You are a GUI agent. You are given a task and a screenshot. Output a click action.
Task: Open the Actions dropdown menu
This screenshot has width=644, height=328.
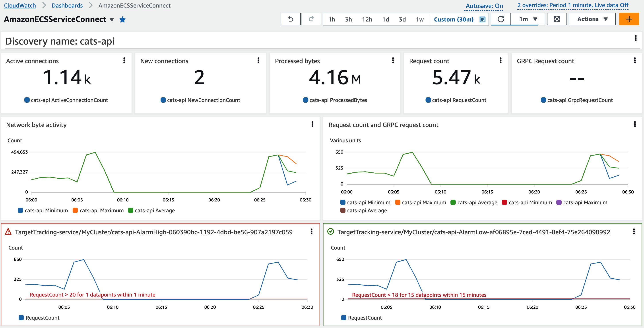tap(592, 19)
